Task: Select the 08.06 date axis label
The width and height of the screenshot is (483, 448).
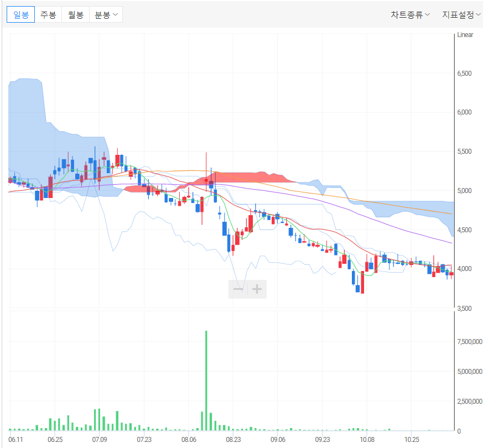Action: click(189, 439)
